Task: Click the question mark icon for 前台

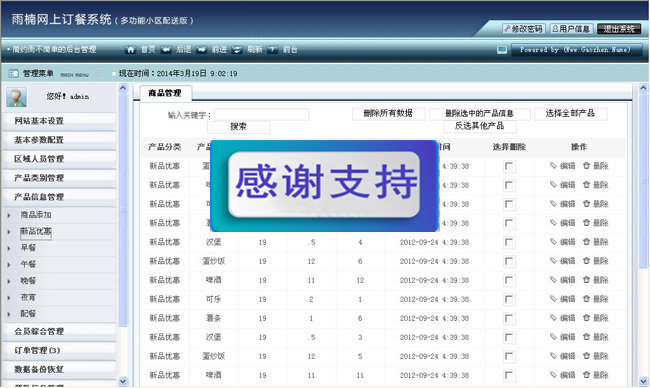Action: coord(272,50)
